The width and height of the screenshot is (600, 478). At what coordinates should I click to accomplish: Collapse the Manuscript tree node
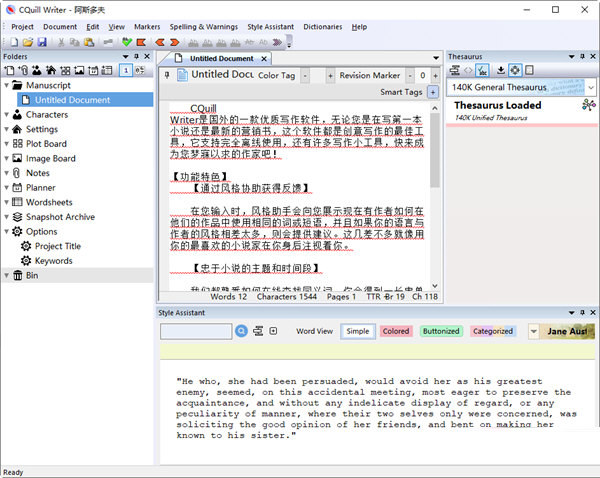pos(6,85)
